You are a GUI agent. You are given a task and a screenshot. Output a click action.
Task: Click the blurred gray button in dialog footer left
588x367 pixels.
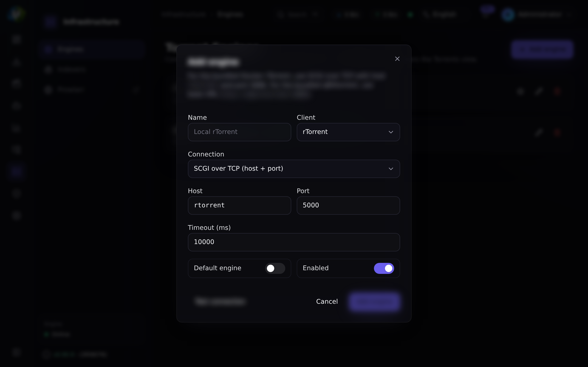pos(220,301)
